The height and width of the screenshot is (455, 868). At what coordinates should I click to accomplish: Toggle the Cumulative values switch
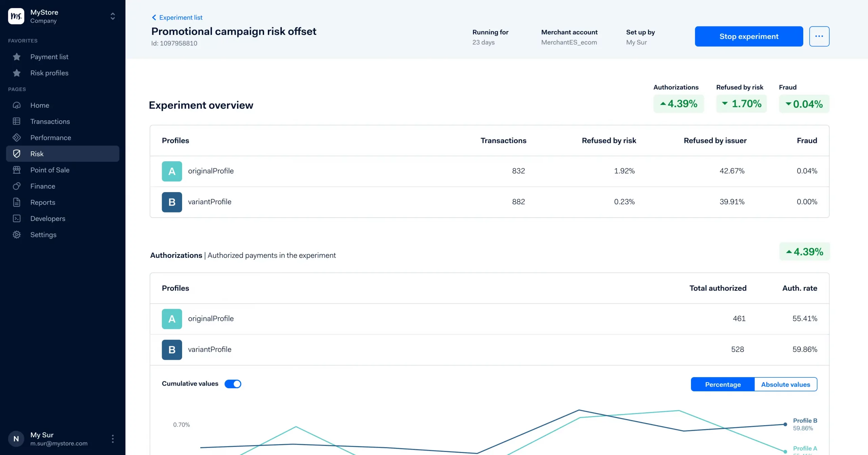click(233, 383)
